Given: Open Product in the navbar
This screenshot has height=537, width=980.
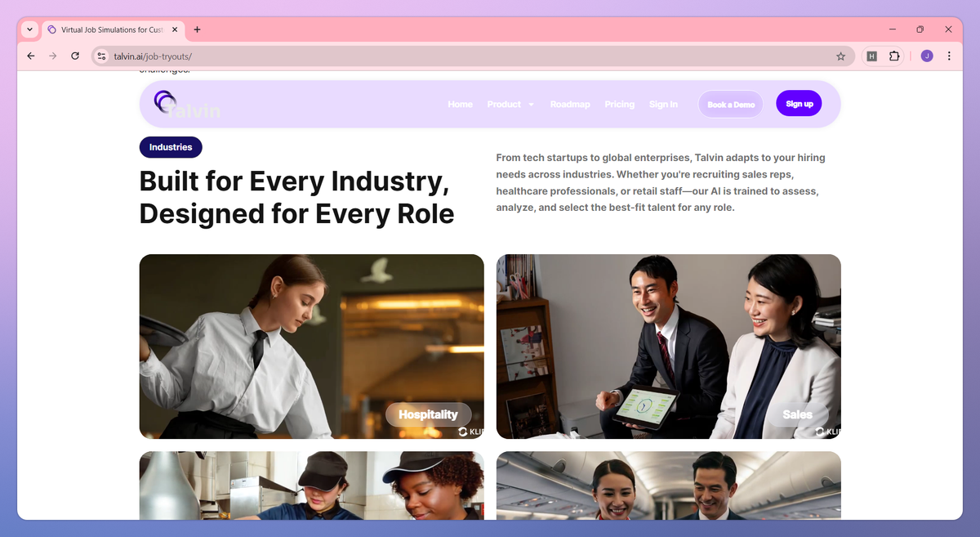Looking at the screenshot, I should (x=504, y=105).
